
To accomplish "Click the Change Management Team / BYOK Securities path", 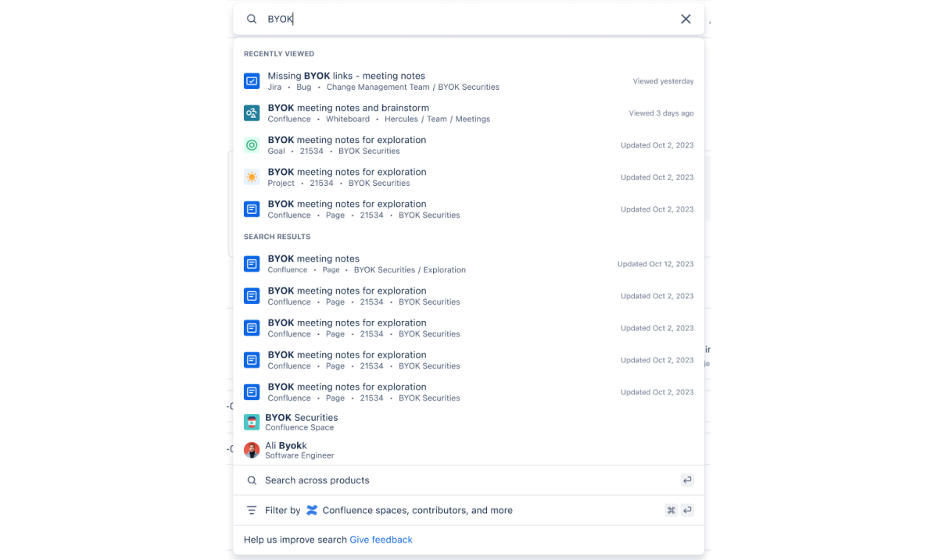I will click(413, 87).
